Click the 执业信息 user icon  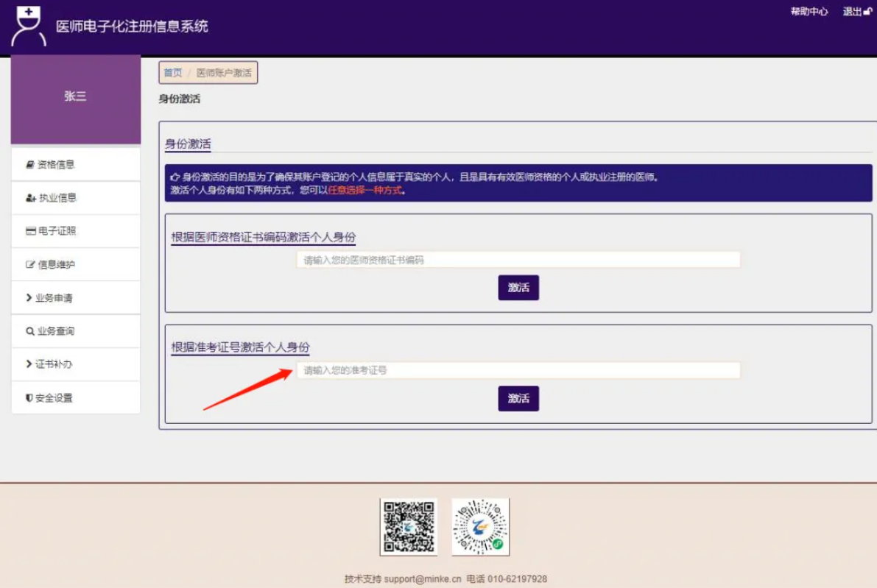pyautogui.click(x=31, y=198)
